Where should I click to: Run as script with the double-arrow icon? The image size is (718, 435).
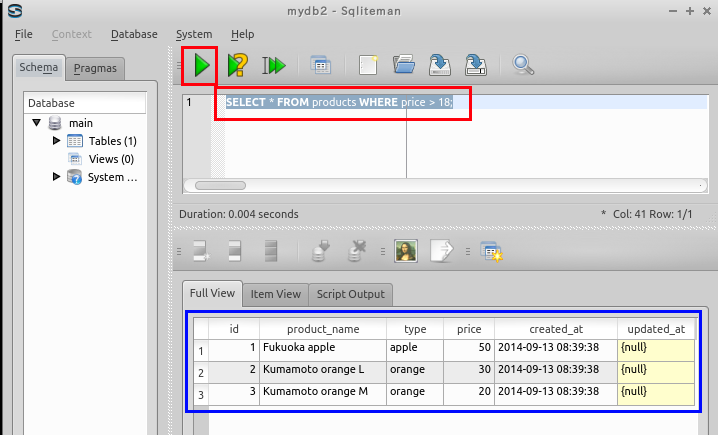(x=274, y=65)
